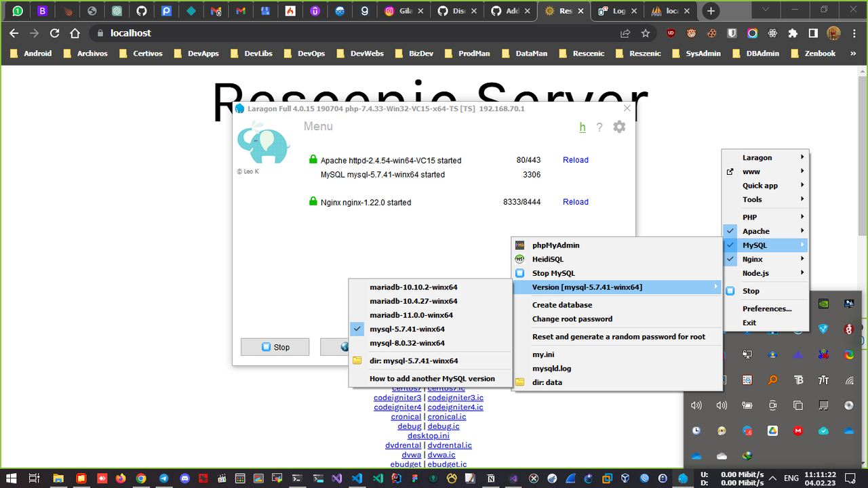This screenshot has width=868, height=488.
Task: Click the NVIDIA tray icon
Action: (823, 304)
